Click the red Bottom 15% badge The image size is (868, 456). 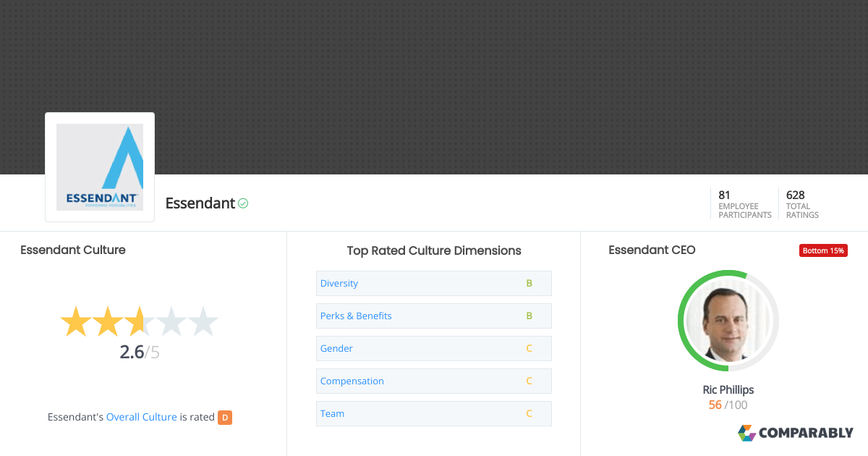coord(823,250)
